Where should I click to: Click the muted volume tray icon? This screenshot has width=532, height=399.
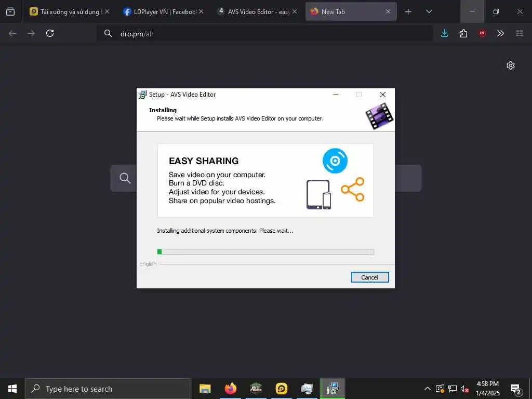click(x=464, y=389)
